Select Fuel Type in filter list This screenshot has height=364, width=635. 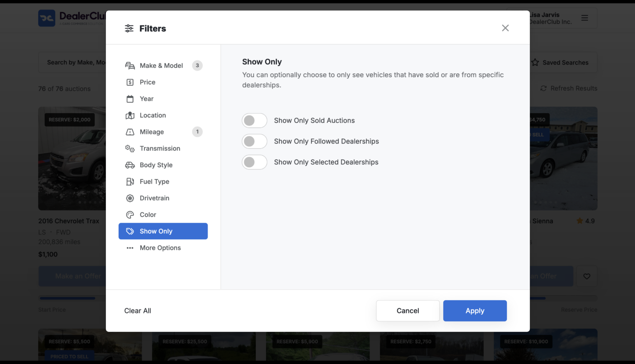tap(163, 182)
